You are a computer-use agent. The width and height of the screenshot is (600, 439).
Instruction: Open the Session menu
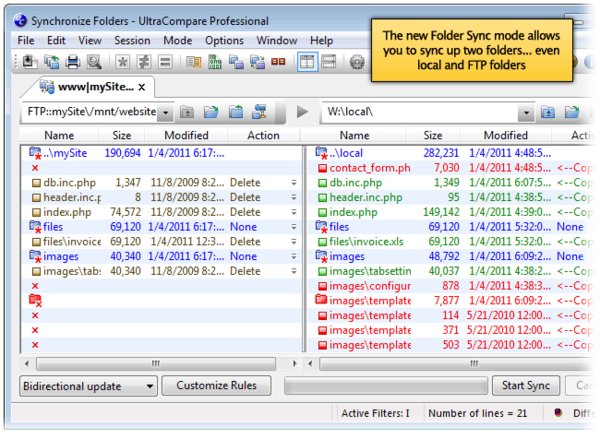point(131,40)
